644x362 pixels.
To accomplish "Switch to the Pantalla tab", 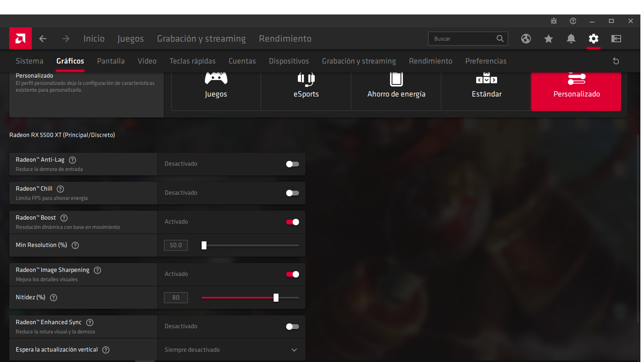I will point(111,61).
